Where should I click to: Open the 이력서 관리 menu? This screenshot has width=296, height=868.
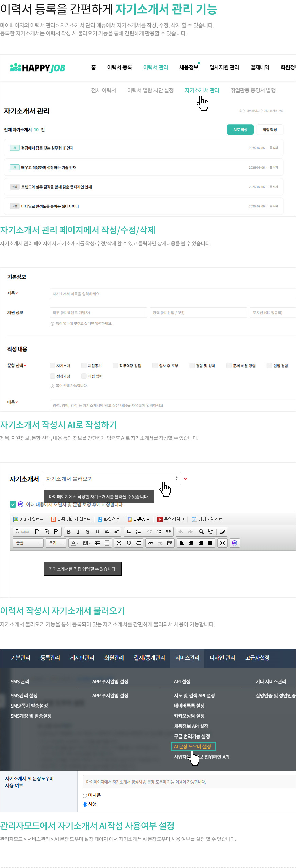(x=155, y=67)
